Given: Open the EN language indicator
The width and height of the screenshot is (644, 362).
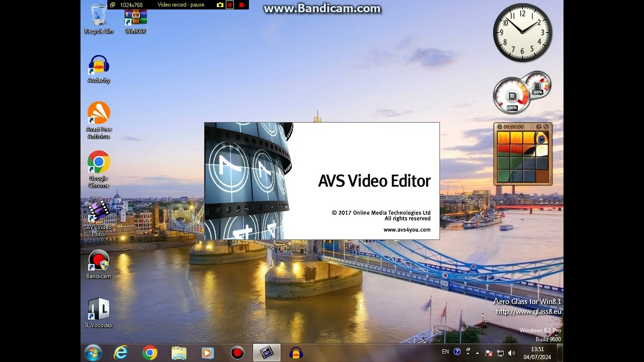Looking at the screenshot, I should (x=445, y=352).
